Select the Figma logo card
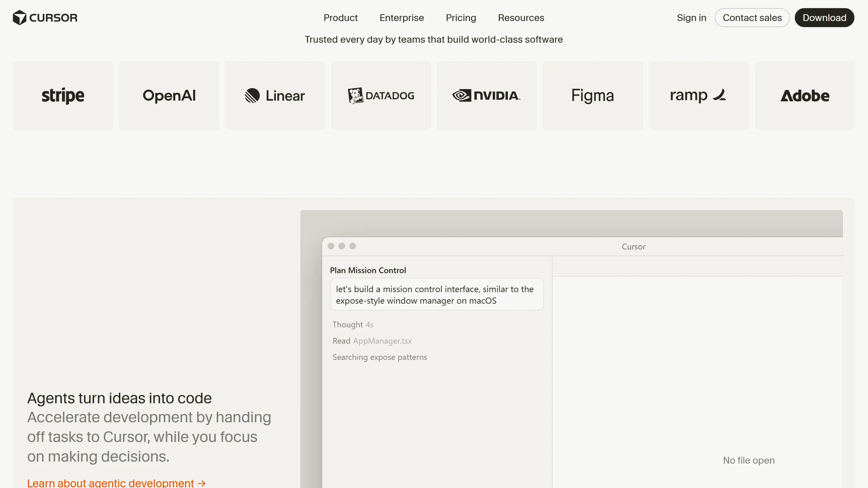The height and width of the screenshot is (488, 868). [x=593, y=96]
